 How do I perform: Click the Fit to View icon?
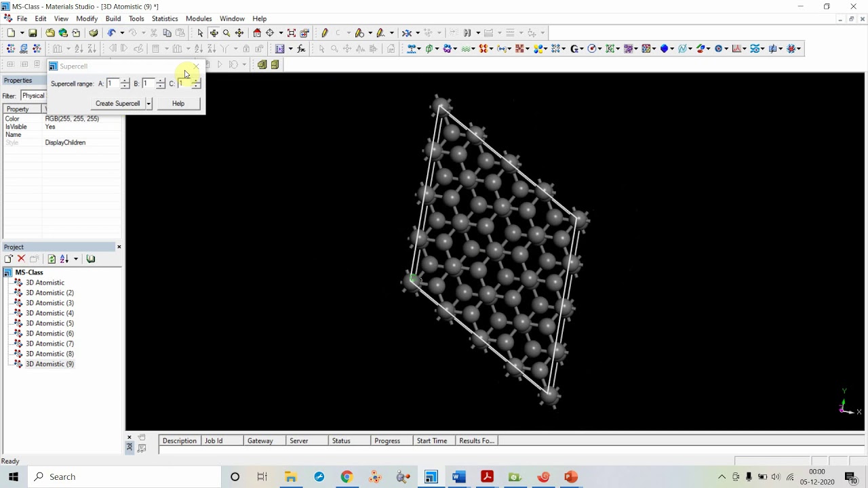[292, 33]
